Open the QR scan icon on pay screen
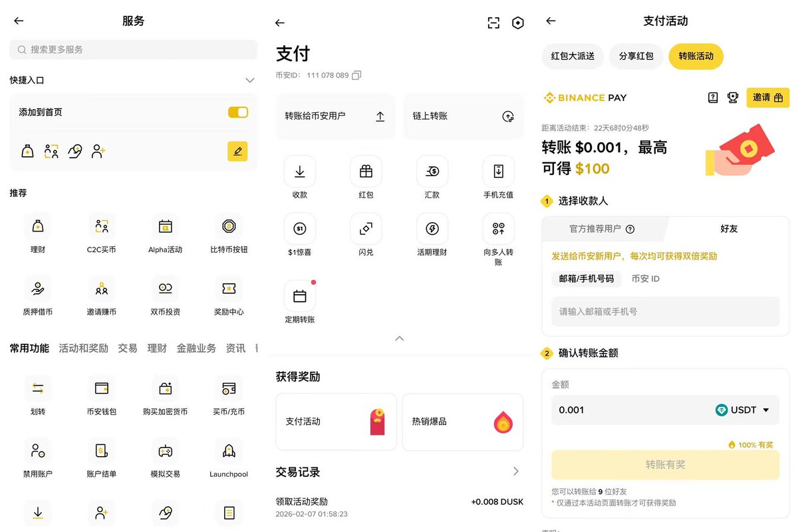The image size is (798, 532). [x=493, y=23]
